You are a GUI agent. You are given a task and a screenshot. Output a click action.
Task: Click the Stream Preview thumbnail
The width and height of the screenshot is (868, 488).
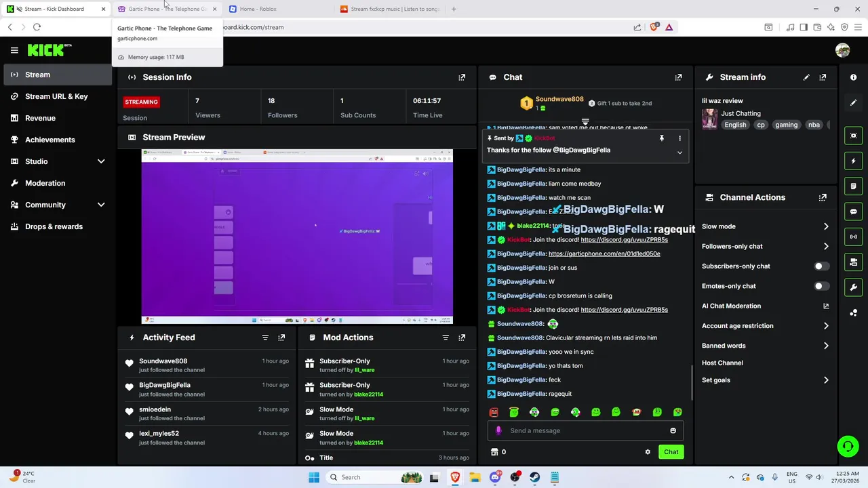tap(297, 237)
